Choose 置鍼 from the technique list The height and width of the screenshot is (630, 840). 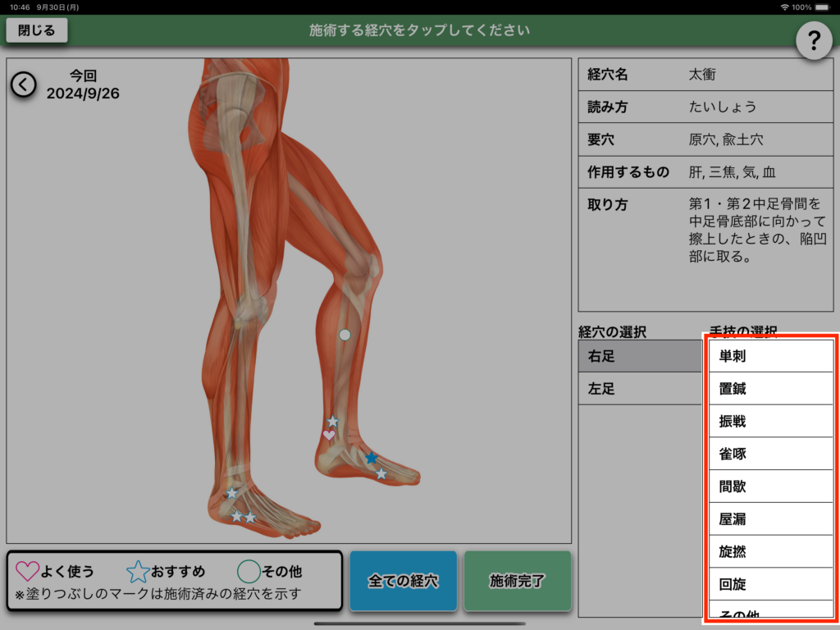769,389
